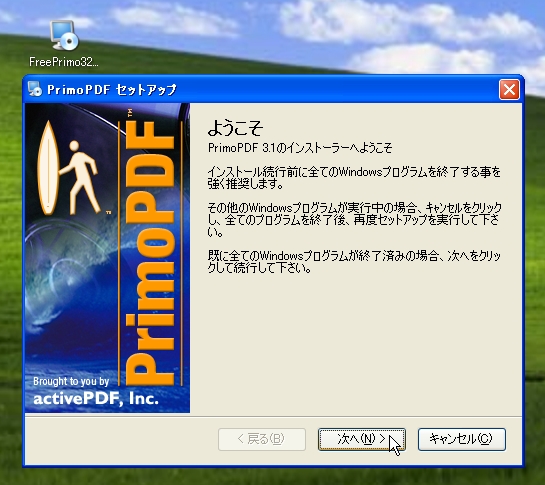Click the activePDF, Inc. text

click(x=96, y=398)
